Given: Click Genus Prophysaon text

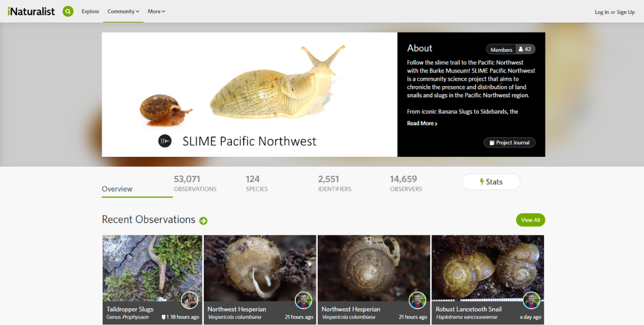Looking at the screenshot, I should (128, 317).
